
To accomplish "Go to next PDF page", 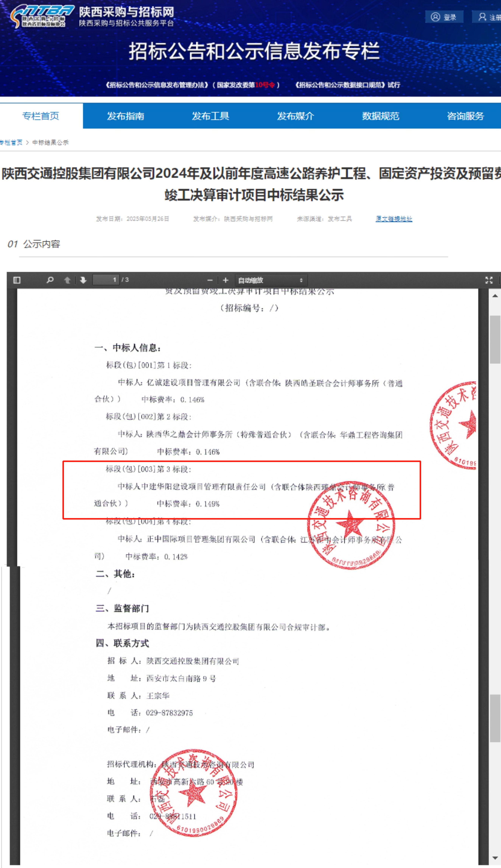I will (83, 280).
